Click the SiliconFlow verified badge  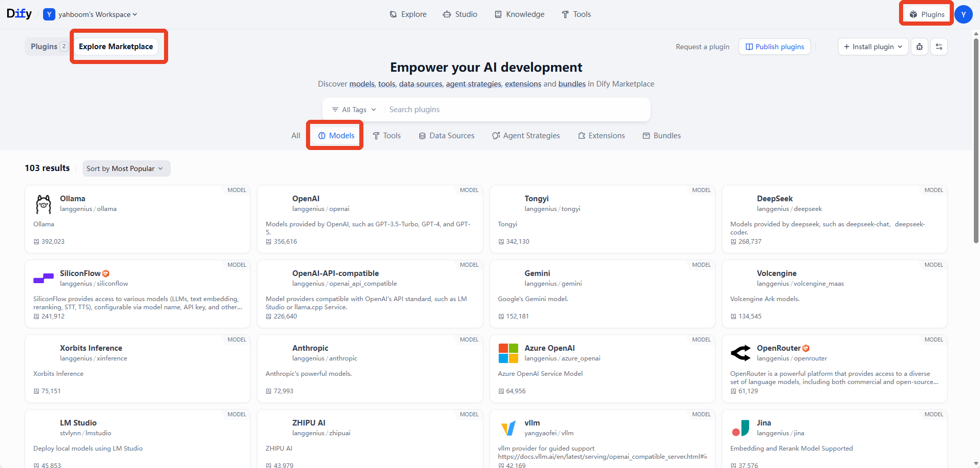[106, 273]
